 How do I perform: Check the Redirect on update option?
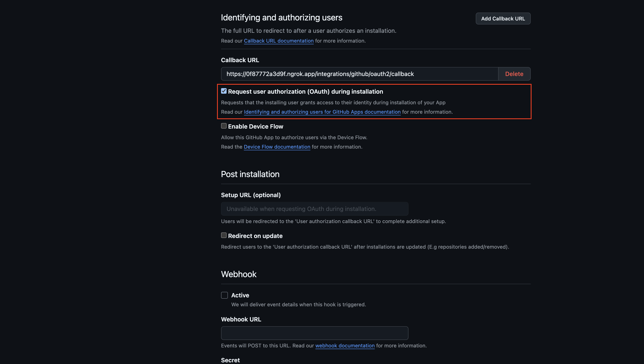(x=224, y=235)
